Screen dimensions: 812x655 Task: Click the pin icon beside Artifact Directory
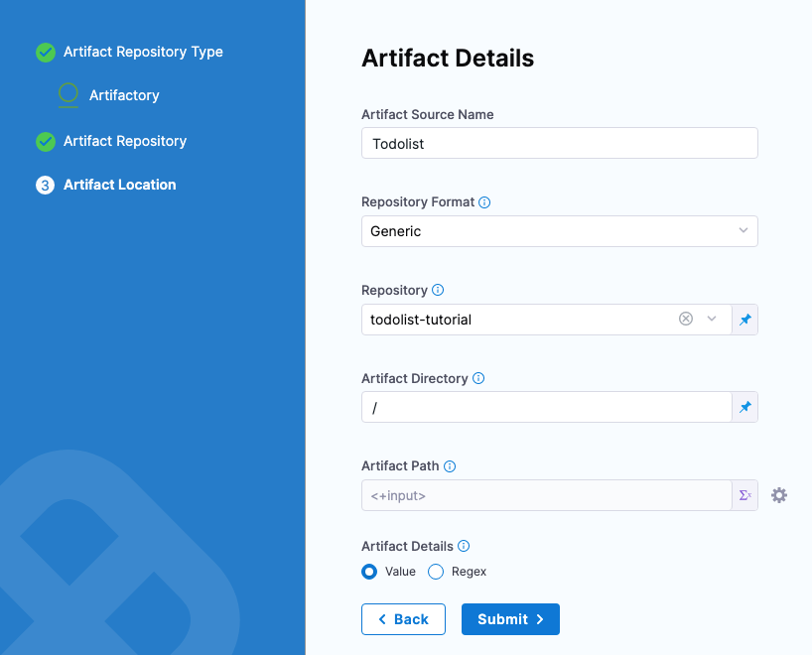744,407
